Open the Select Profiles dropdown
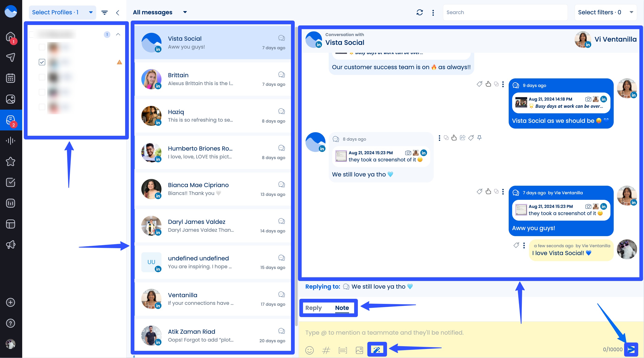Screen dimensions: 644x358 (x=62, y=12)
